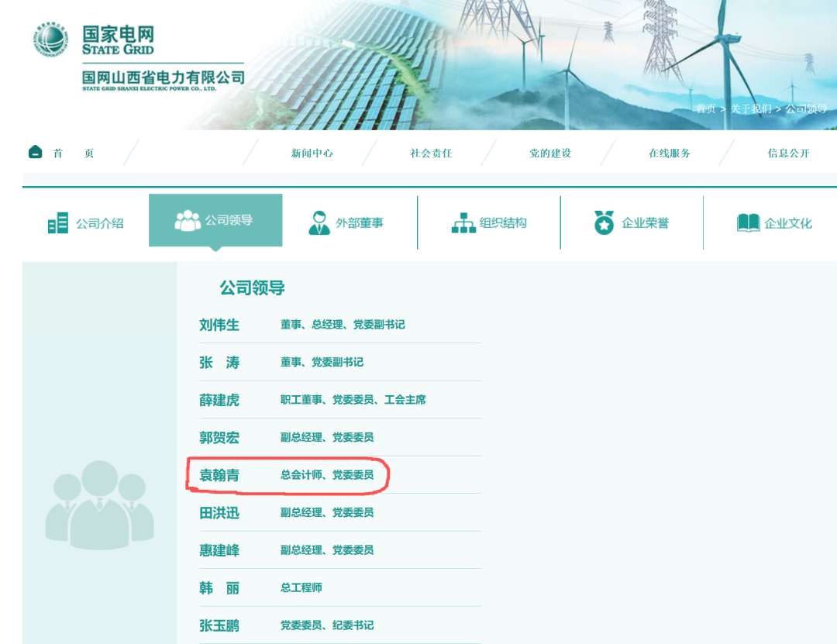Select the name 韩 丽
Viewport: 837px width, 644px height.
click(x=219, y=588)
